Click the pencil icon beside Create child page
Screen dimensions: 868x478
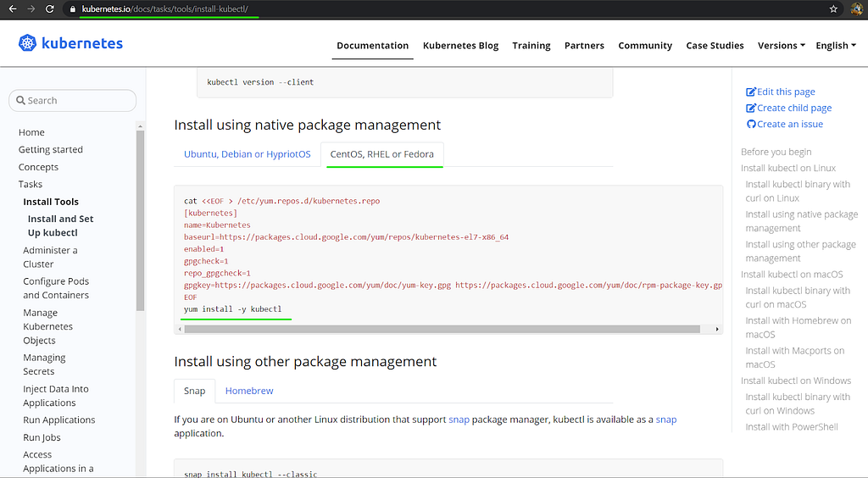(x=751, y=108)
